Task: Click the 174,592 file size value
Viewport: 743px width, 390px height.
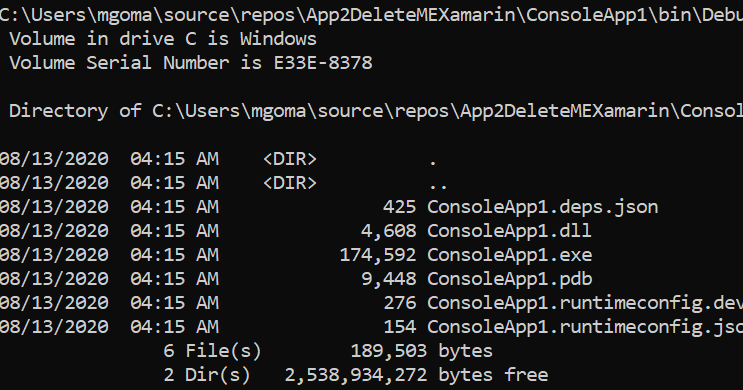Action: point(378,255)
